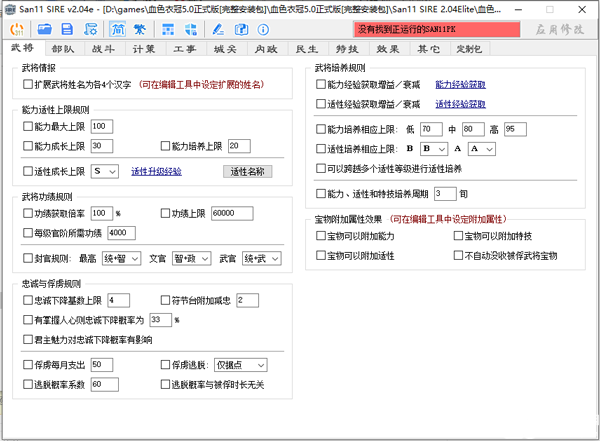Viewport: 600px width, 441px height.
Task: Expand the 俘虏逃脱 仅据点 dropdown
Action: (x=238, y=365)
